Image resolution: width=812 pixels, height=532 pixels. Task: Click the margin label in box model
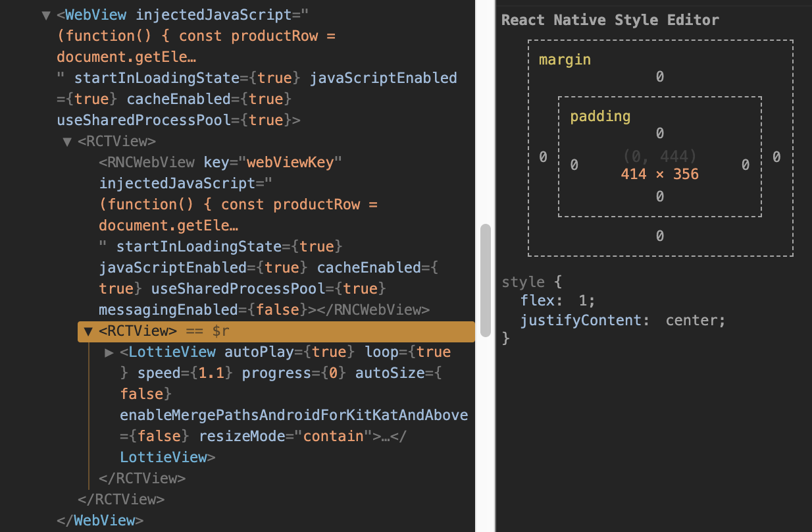565,59
